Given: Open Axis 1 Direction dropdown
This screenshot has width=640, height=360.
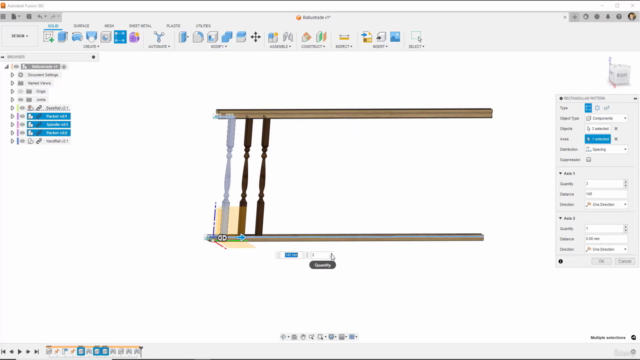Looking at the screenshot, I should tap(606, 204).
